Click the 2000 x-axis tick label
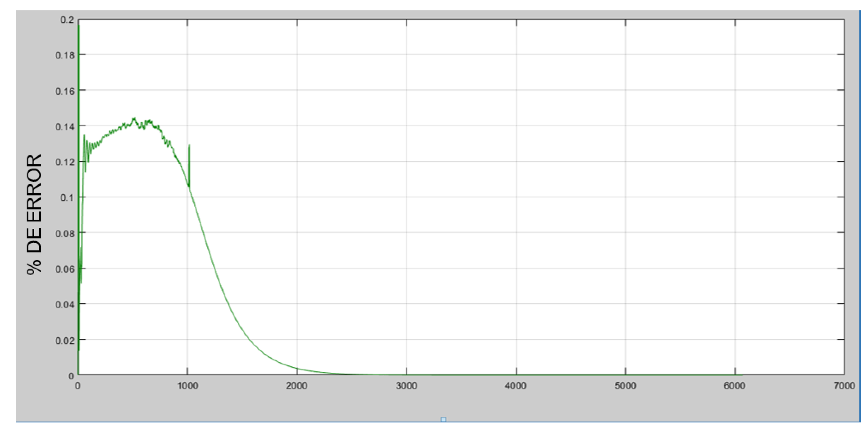 (296, 386)
